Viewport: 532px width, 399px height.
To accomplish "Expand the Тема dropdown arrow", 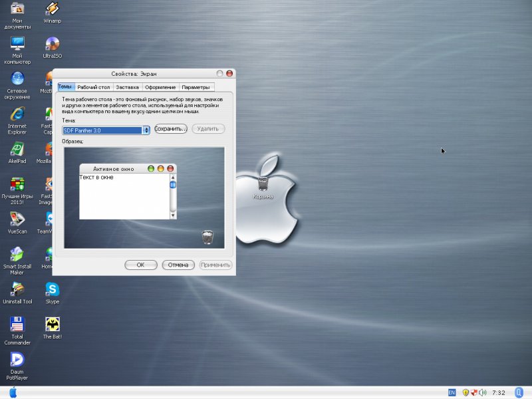I will 146,130.
